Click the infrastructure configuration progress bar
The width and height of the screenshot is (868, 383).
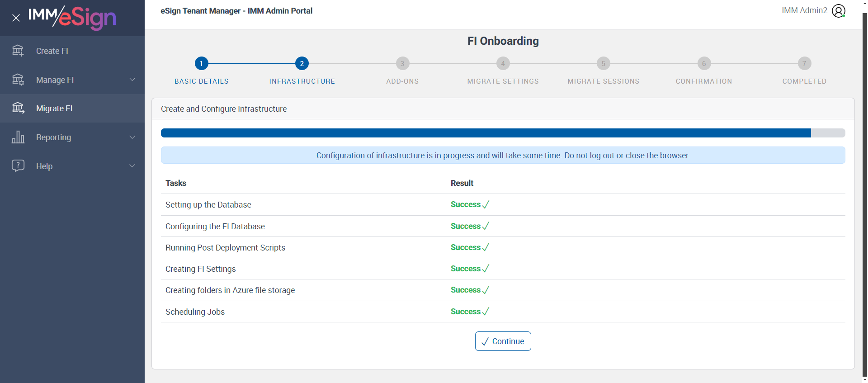coord(503,133)
